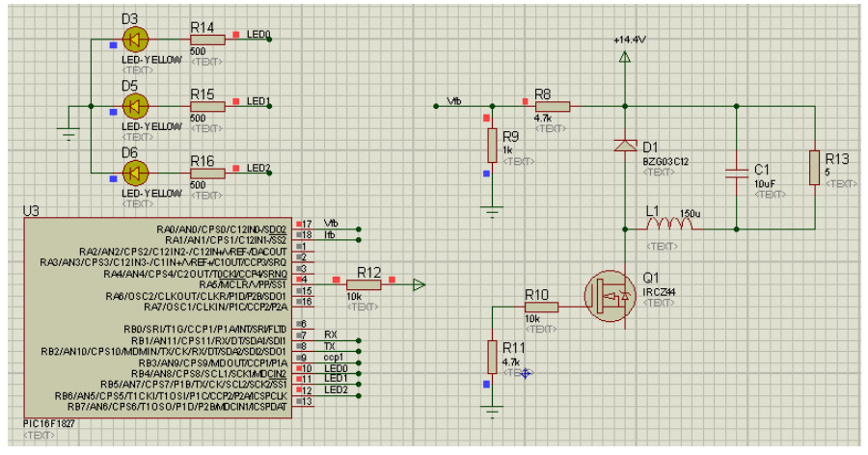Select the R10 gate resistor body
Image resolution: width=868 pixels, height=455 pixels.
pyautogui.click(x=540, y=308)
